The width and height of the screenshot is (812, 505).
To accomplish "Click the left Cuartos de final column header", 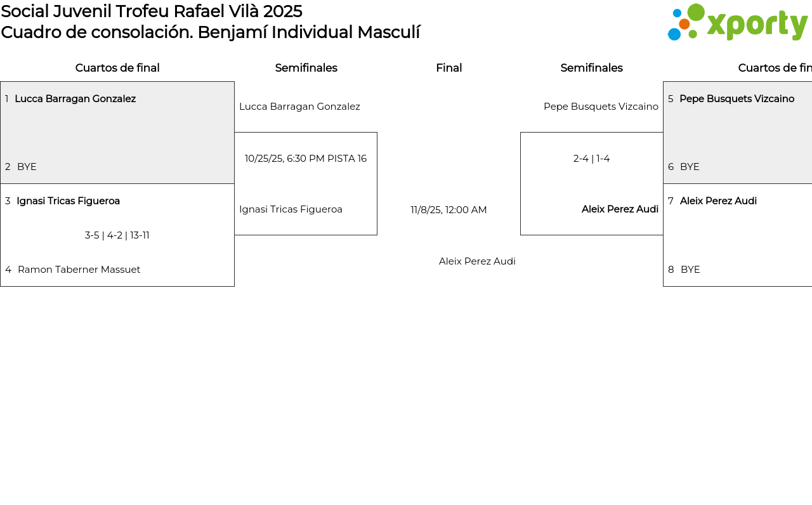I will click(117, 68).
